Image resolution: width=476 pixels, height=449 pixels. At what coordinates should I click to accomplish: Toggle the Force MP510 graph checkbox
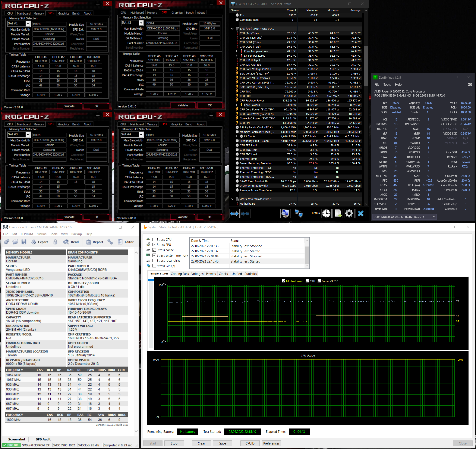pos(319,281)
